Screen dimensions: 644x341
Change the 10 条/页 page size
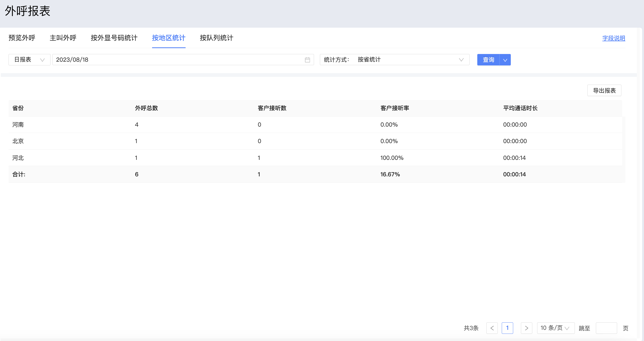[x=555, y=328]
